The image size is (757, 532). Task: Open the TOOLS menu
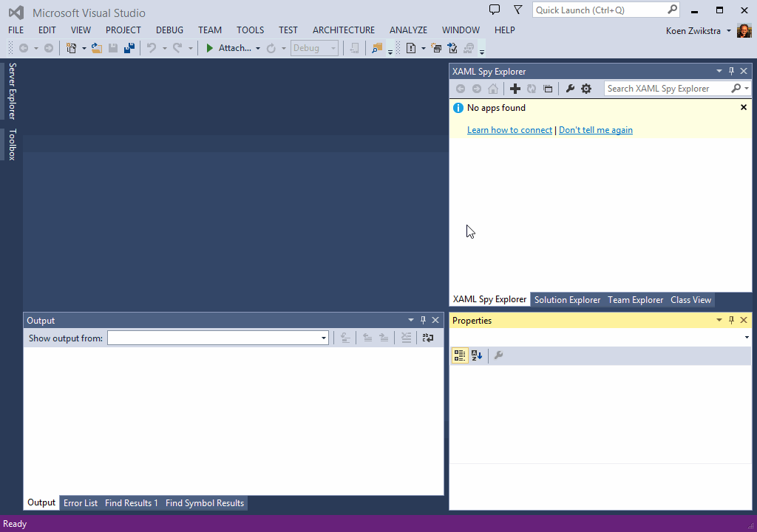pyautogui.click(x=250, y=30)
